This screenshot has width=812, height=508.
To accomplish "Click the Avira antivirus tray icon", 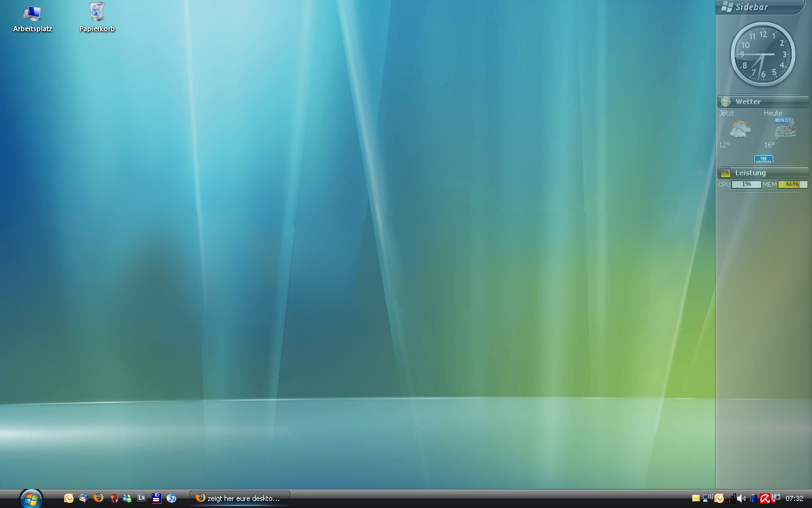I will point(765,498).
